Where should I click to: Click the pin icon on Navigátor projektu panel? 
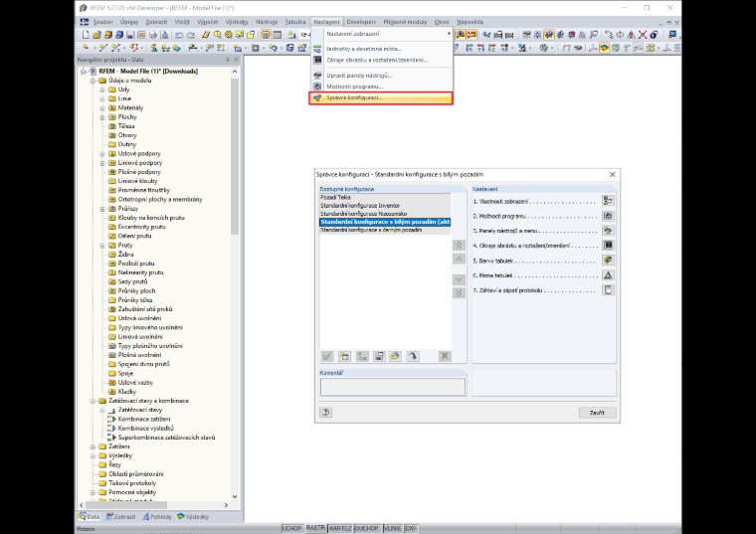pos(227,60)
